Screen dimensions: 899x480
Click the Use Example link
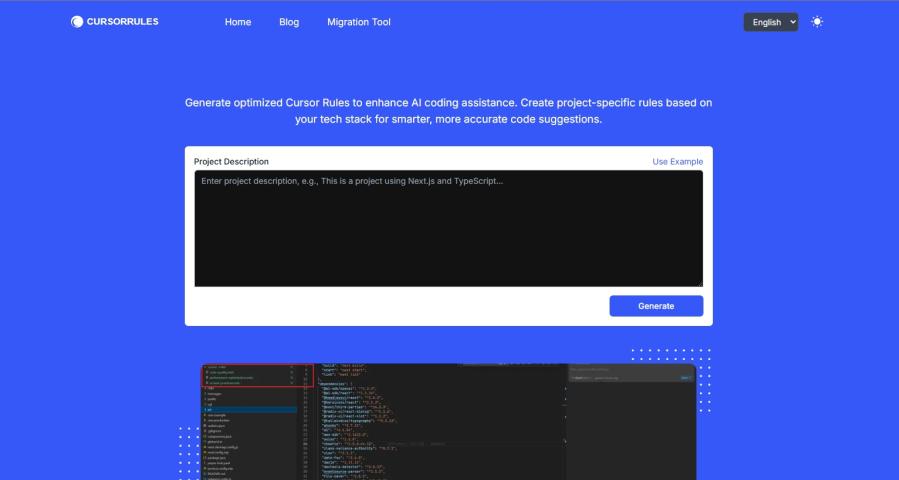pyautogui.click(x=677, y=161)
